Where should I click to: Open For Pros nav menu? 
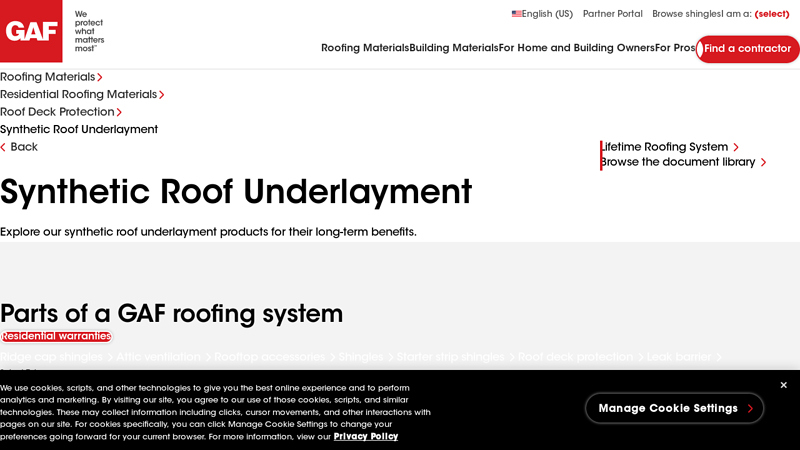tap(675, 48)
